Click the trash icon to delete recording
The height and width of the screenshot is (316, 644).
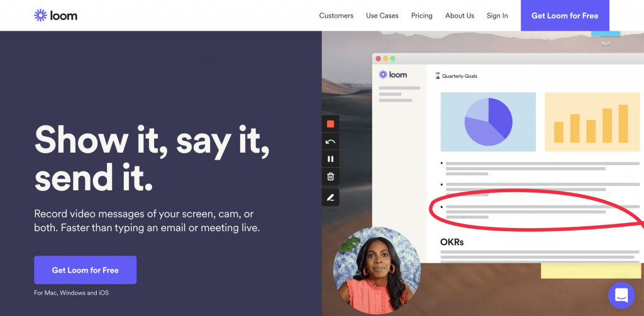330,177
